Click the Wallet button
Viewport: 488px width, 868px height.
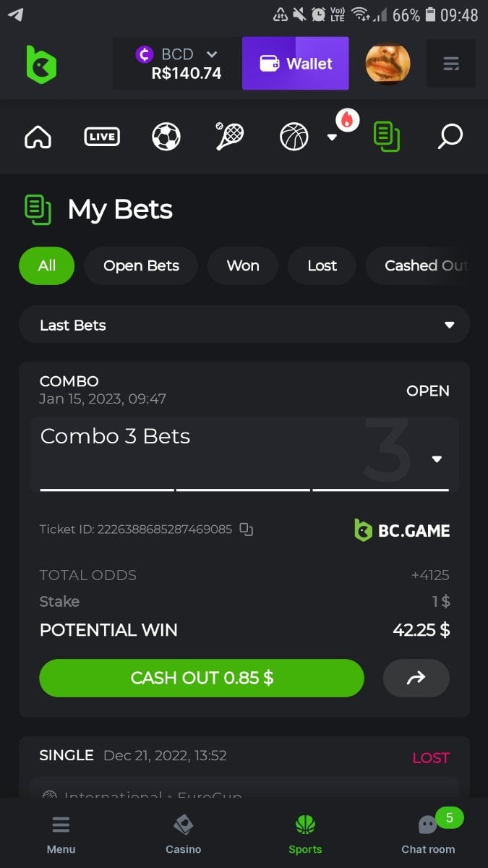pos(296,64)
